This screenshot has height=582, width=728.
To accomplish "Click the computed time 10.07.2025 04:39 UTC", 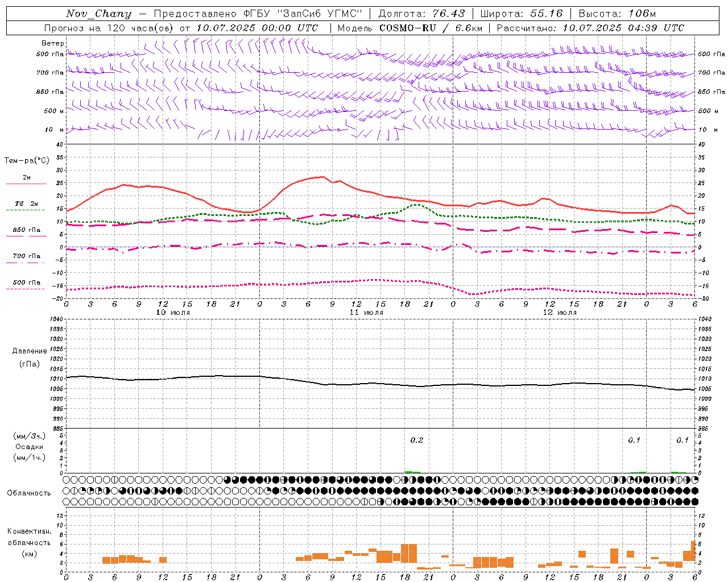I will coord(623,28).
